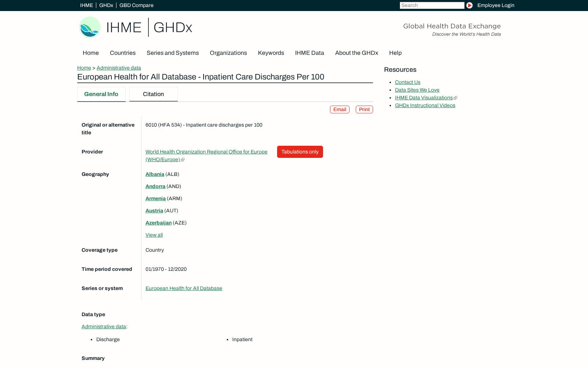Open Employee Login link

(x=495, y=5)
